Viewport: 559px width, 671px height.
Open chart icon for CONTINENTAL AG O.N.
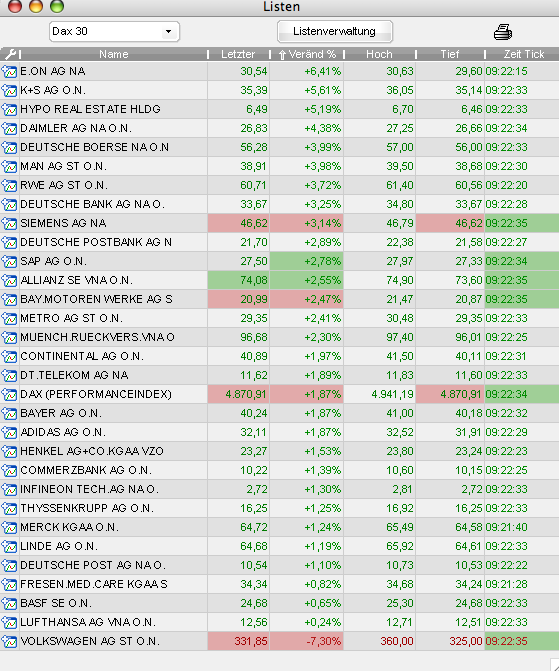[x=9, y=356]
